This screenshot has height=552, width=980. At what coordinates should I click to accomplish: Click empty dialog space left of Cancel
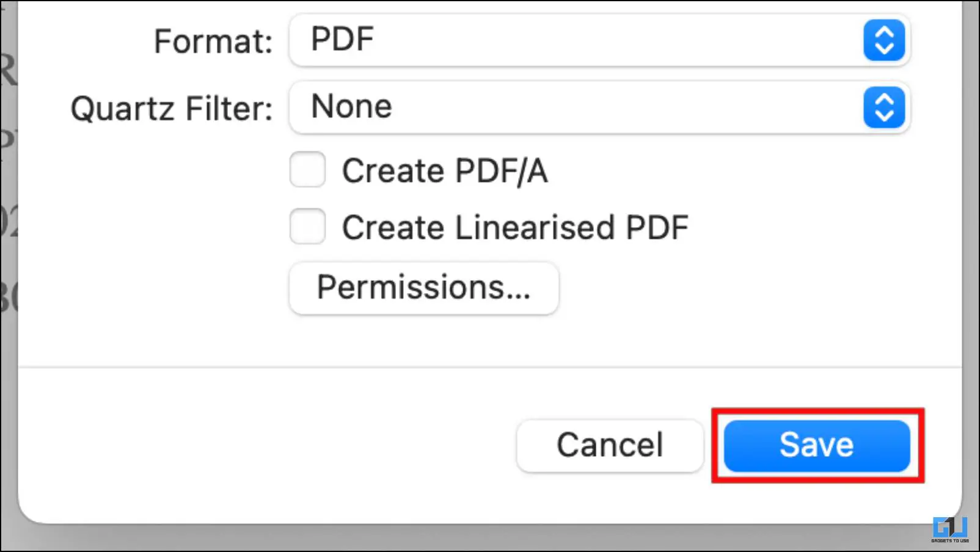(x=263, y=445)
